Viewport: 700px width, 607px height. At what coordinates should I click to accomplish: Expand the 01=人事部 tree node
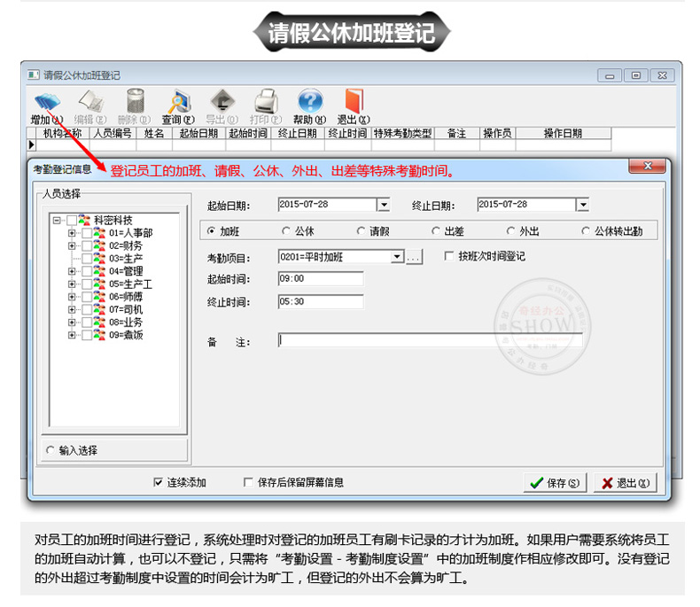pos(72,233)
